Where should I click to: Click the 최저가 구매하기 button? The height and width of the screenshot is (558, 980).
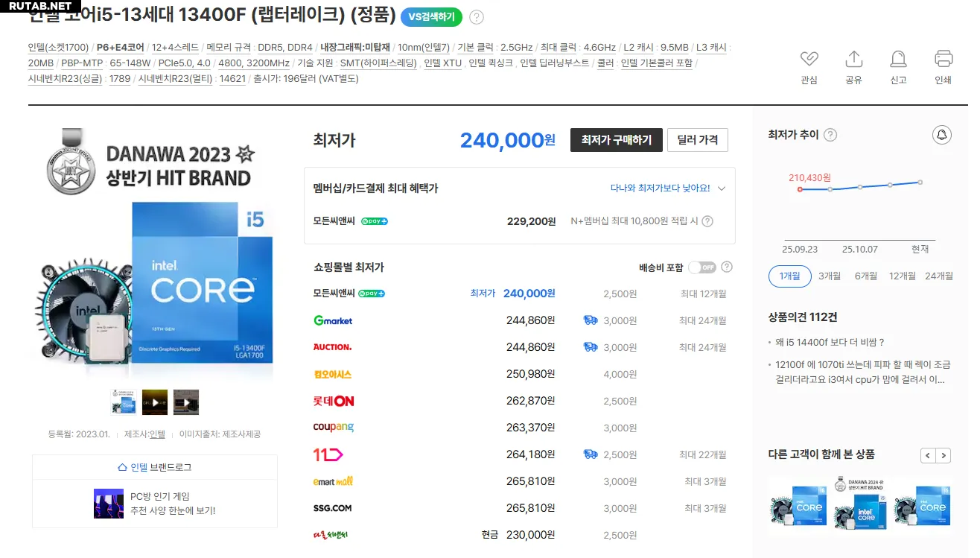(616, 140)
